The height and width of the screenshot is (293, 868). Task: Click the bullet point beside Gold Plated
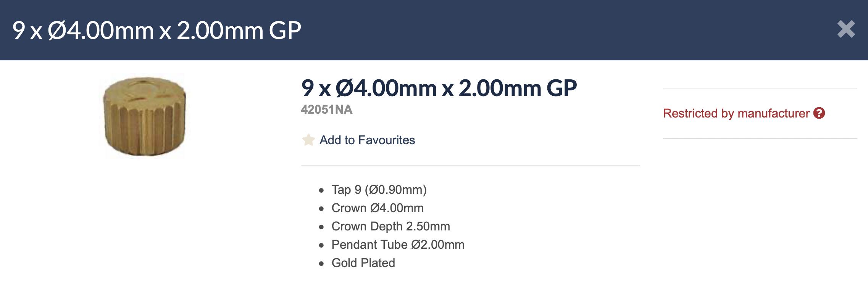321,263
